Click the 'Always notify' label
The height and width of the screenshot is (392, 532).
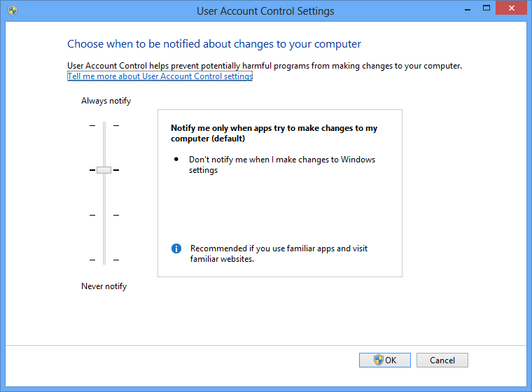106,101
